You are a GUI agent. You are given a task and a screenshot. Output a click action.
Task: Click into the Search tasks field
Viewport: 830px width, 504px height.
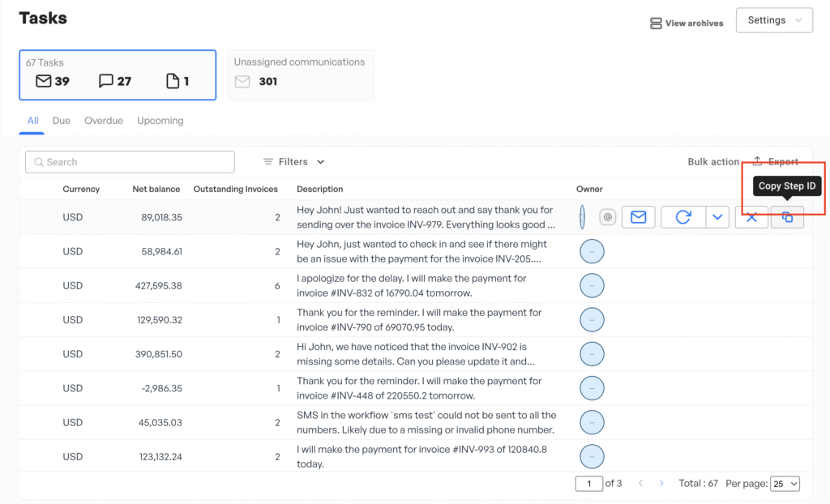pos(130,162)
